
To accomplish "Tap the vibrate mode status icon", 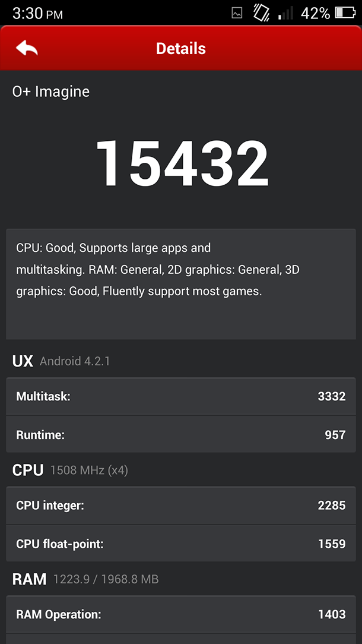I will coord(261,12).
